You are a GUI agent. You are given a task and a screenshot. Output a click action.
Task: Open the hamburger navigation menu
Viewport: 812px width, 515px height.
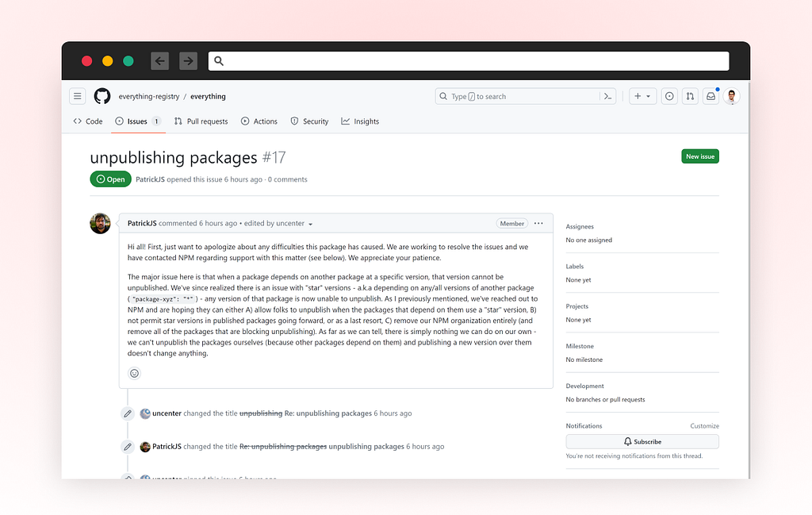coord(77,96)
